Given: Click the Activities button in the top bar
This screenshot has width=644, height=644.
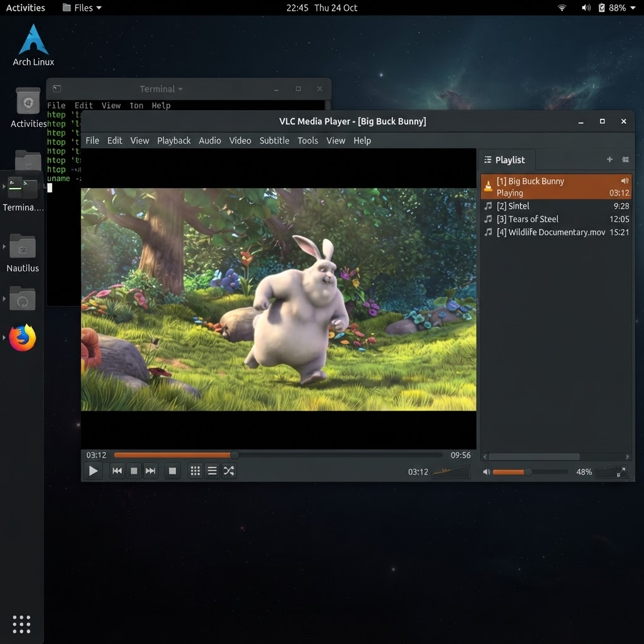Looking at the screenshot, I should (x=25, y=8).
